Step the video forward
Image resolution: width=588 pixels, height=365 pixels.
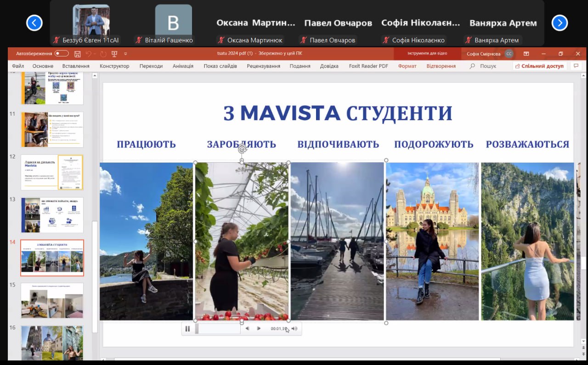[x=259, y=329]
